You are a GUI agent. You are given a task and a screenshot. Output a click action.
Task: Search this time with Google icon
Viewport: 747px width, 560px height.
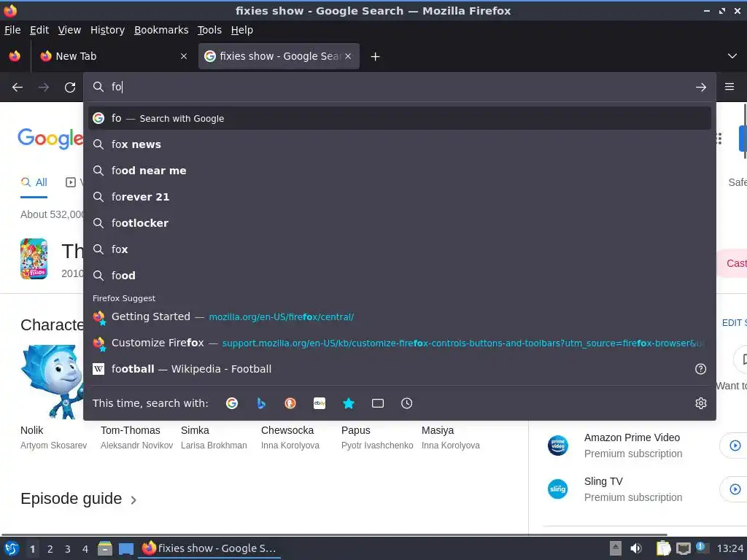pos(232,403)
